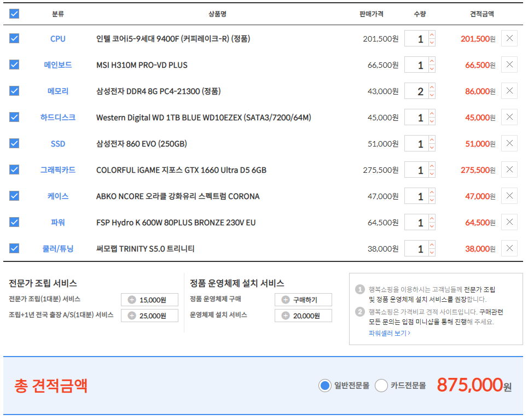Screen dimensions: 528x420
Task: Click product name 삼성전자 DDR4 8G PC4-21300
Action: click(158, 91)
